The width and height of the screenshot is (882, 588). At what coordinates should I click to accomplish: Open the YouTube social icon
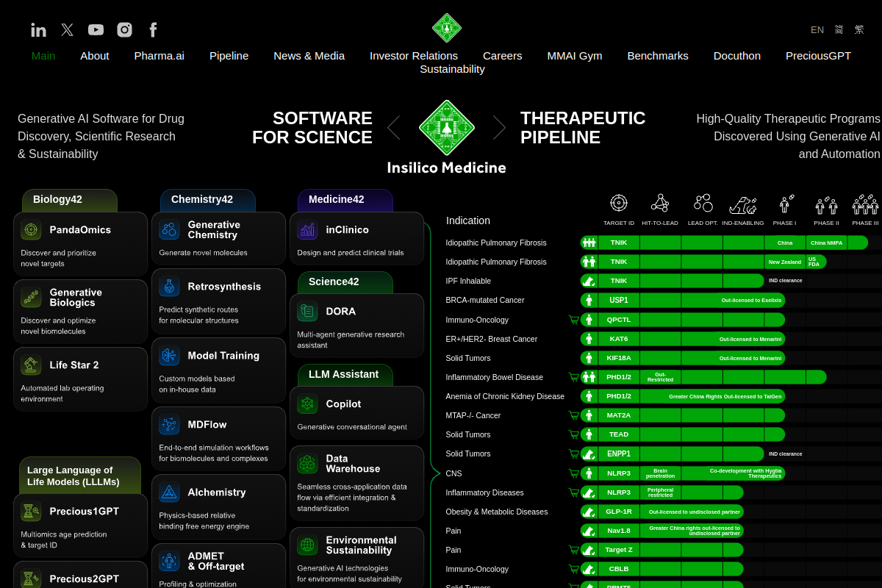pos(96,29)
